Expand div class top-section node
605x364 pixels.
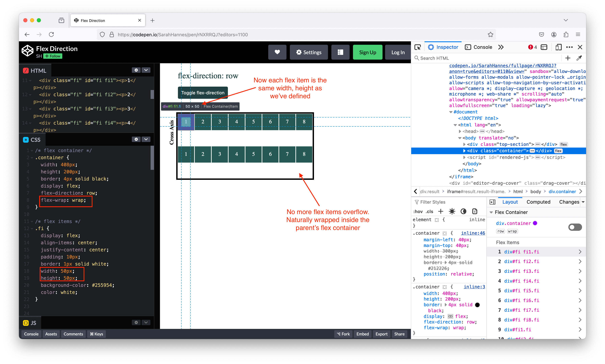click(x=464, y=144)
